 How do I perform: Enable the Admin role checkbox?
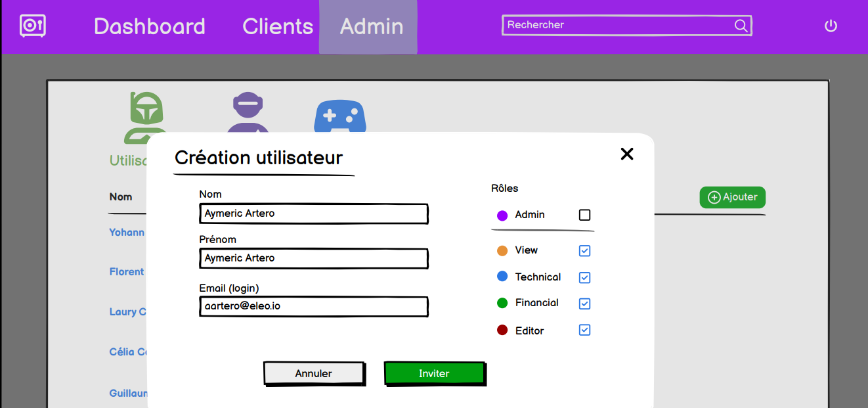pos(584,215)
